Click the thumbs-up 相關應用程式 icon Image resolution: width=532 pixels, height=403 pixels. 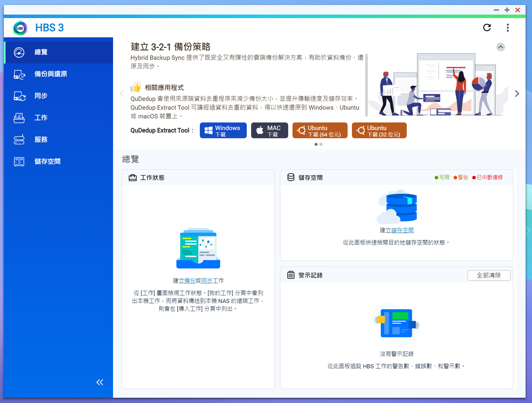coord(136,87)
